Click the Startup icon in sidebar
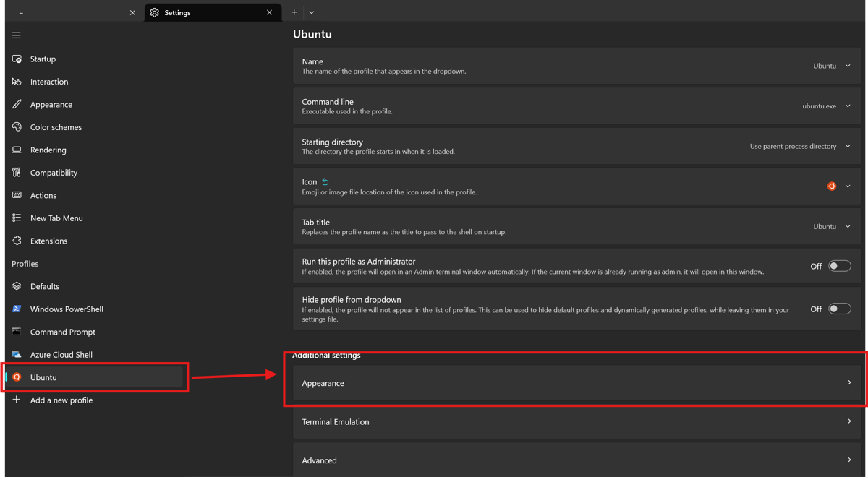The image size is (868, 477). coord(17,59)
